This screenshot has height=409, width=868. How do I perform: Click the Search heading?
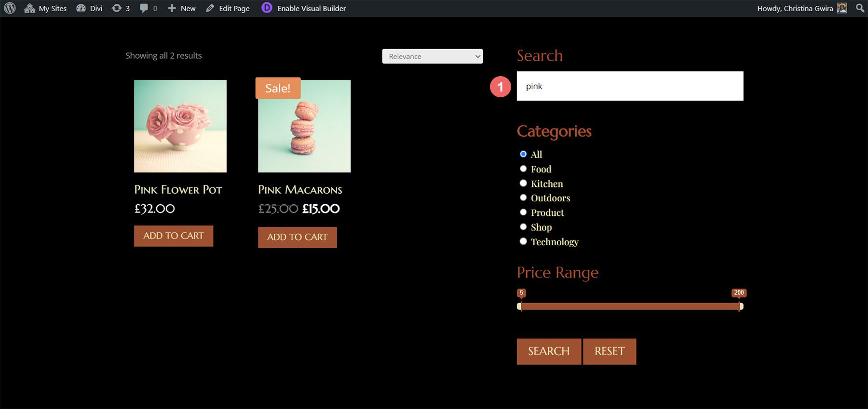(540, 55)
